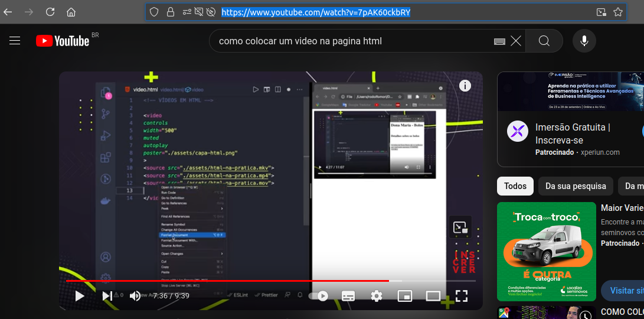Click the blocked camera icon in address bar
This screenshot has width=644, height=319.
point(199,12)
